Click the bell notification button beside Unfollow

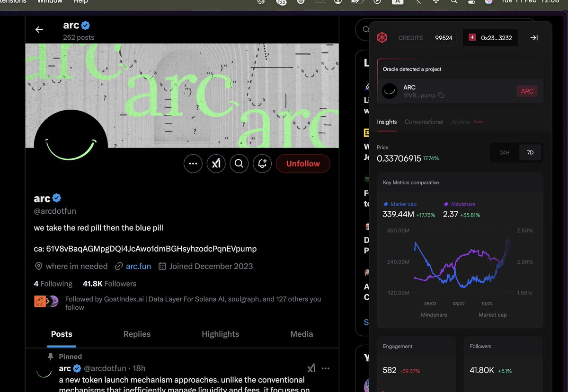[262, 164]
